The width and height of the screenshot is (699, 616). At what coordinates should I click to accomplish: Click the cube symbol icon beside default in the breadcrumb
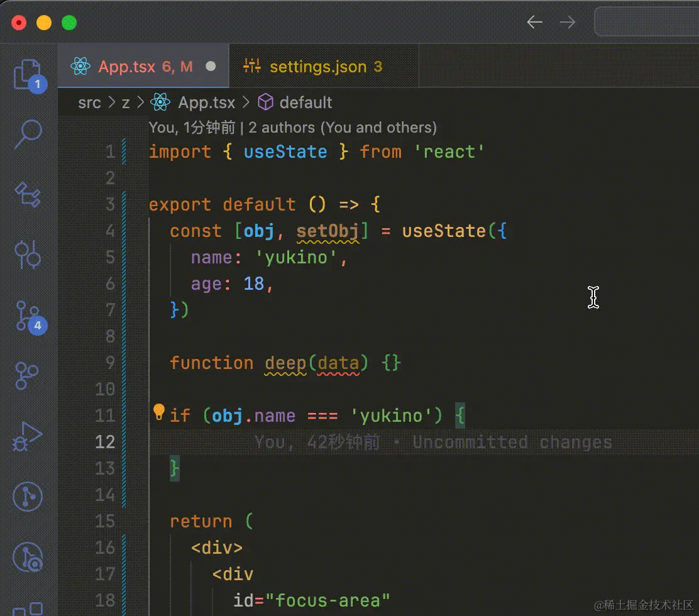(265, 102)
